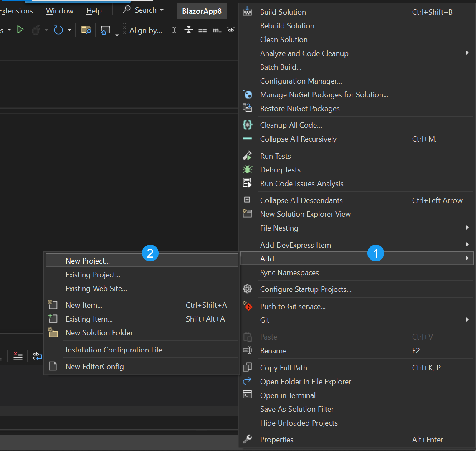The height and width of the screenshot is (451, 476).
Task: Open Batch Build...
Action: point(357,67)
